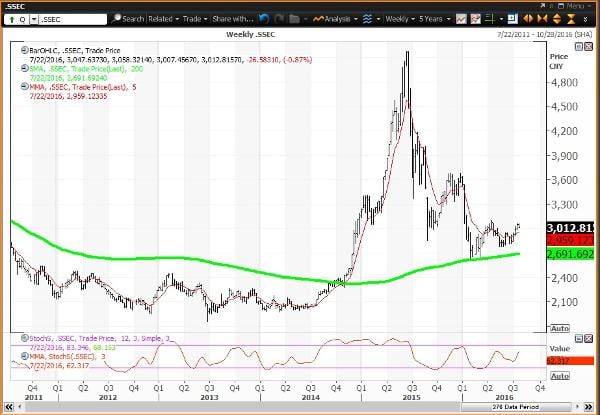
Task: Open the folder templates icon
Action: pyautogui.click(x=294, y=18)
